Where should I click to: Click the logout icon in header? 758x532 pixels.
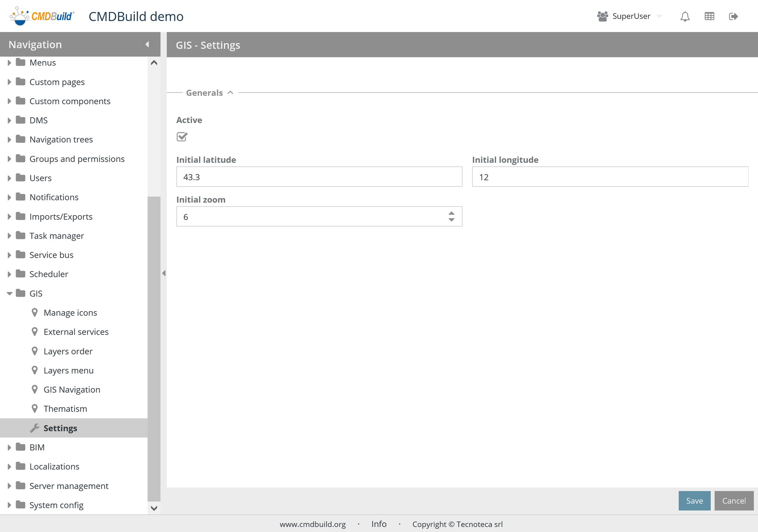pyautogui.click(x=733, y=16)
